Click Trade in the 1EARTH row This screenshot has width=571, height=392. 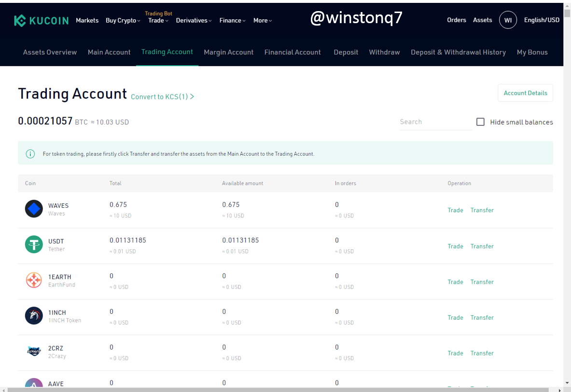455,282
